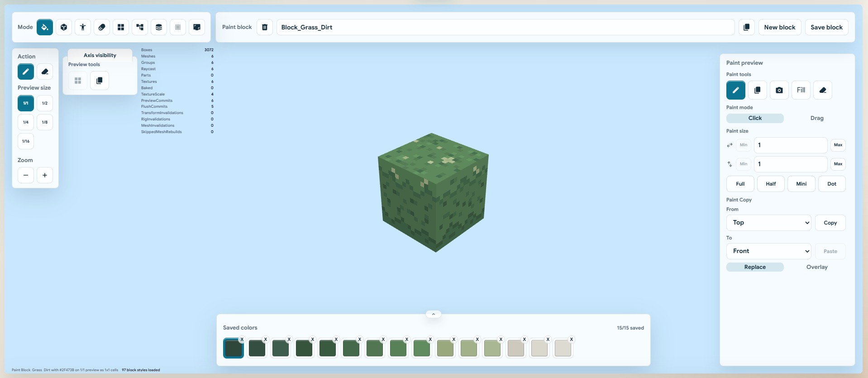Set preview size to 1/4
Image resolution: width=868 pixels, height=378 pixels.
pyautogui.click(x=26, y=122)
